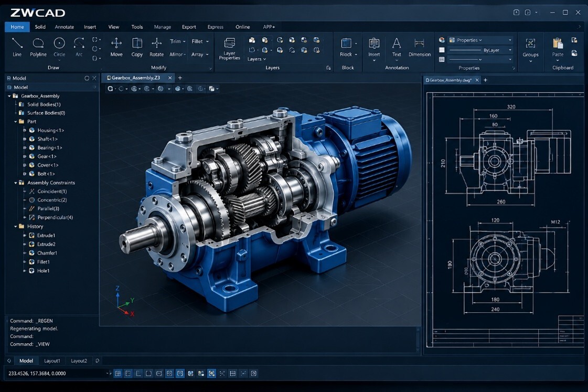
Task: Click the Solid Bodies(1) folder icon
Action: pyautogui.click(x=22, y=104)
